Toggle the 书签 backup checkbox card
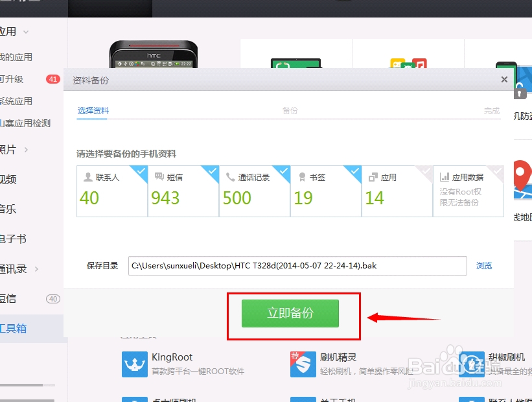The image size is (532, 402). coord(326,191)
